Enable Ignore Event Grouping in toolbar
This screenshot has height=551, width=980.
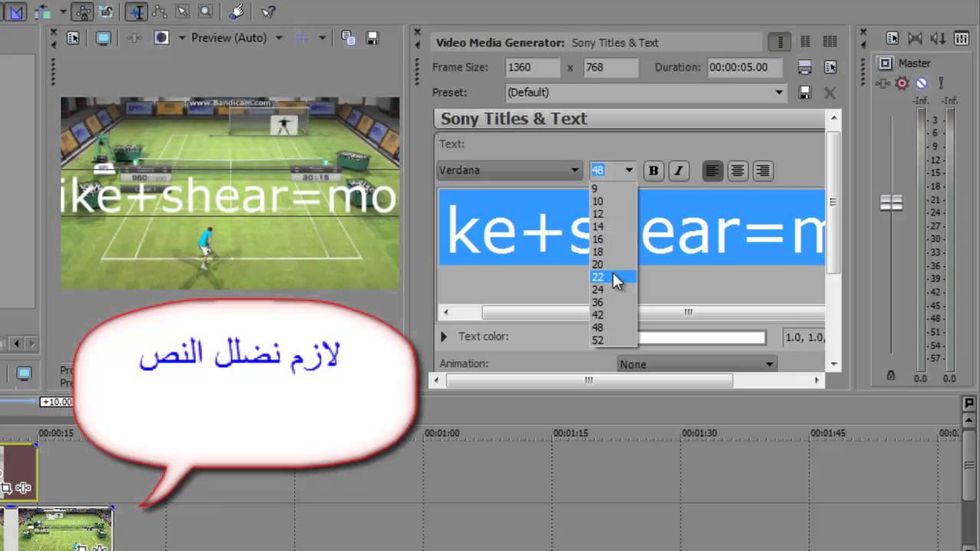(x=107, y=11)
